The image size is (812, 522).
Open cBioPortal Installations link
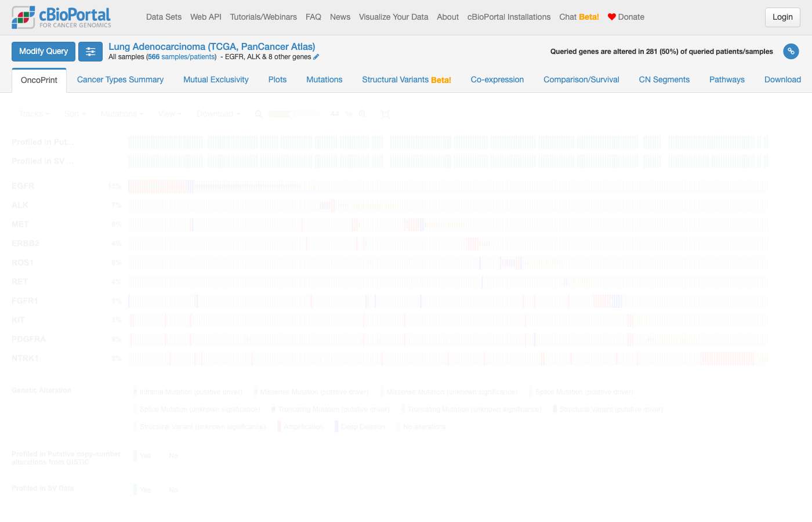click(509, 17)
